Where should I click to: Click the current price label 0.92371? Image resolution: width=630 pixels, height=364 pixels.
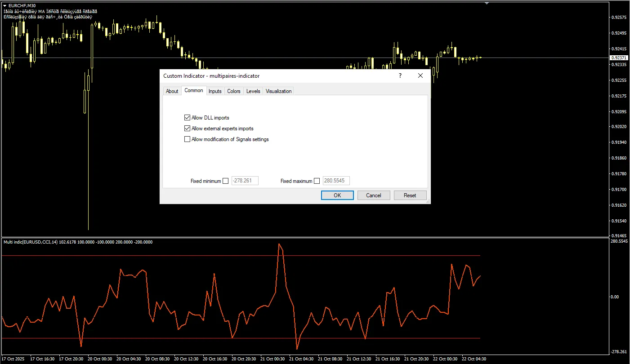click(619, 58)
